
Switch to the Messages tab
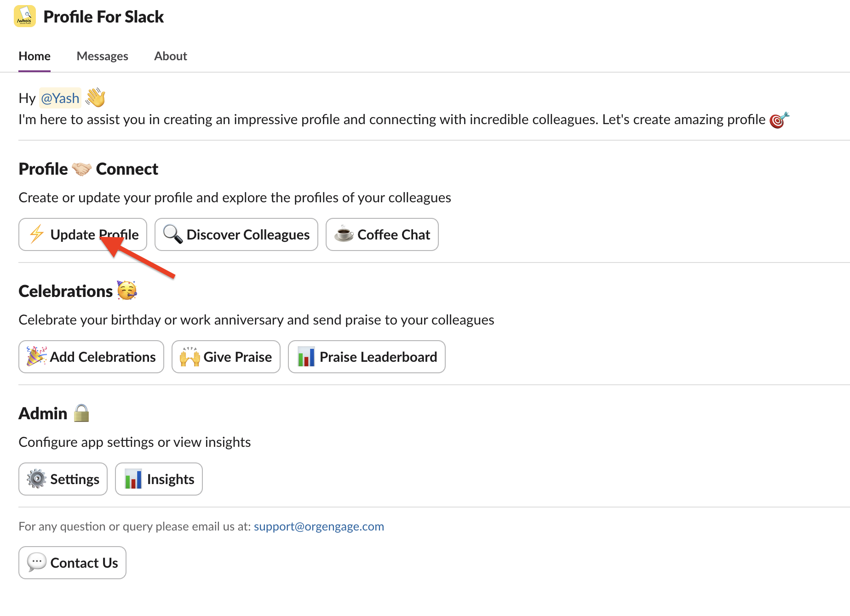coord(102,56)
